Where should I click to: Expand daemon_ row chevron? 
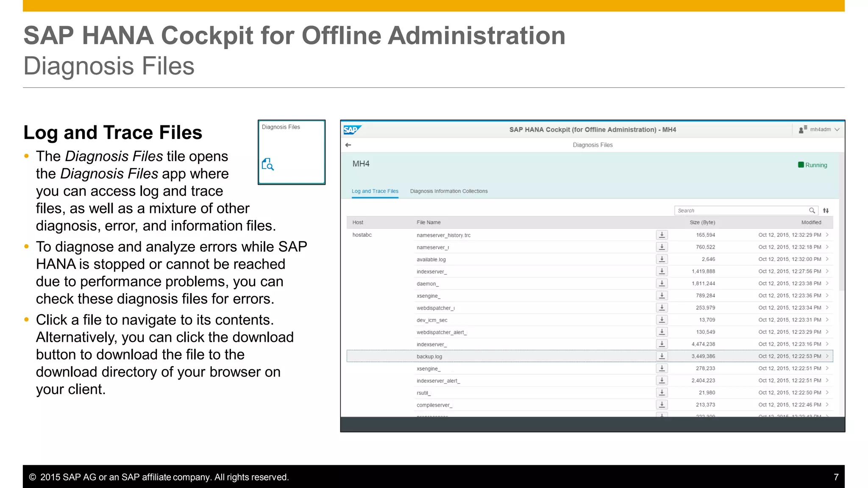point(827,283)
